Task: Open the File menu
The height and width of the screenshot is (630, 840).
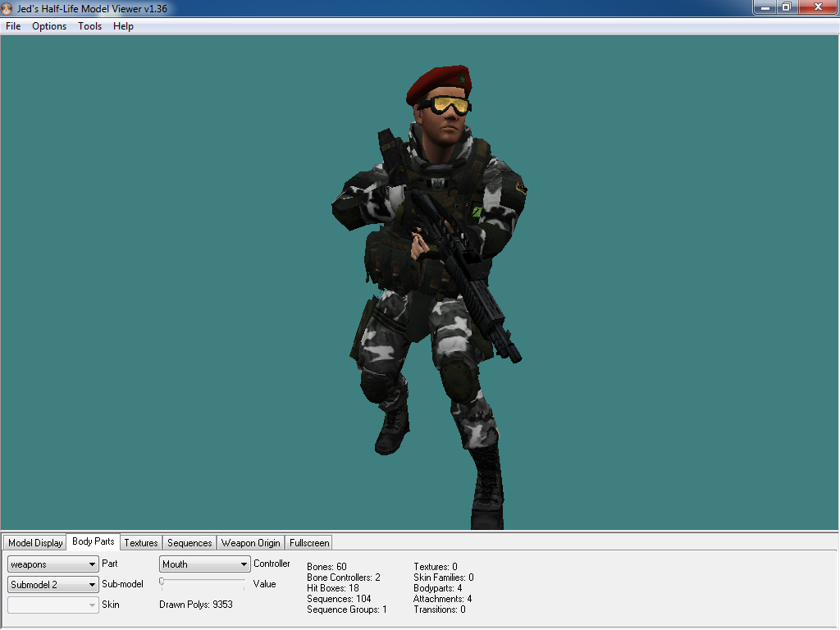Action: click(13, 26)
